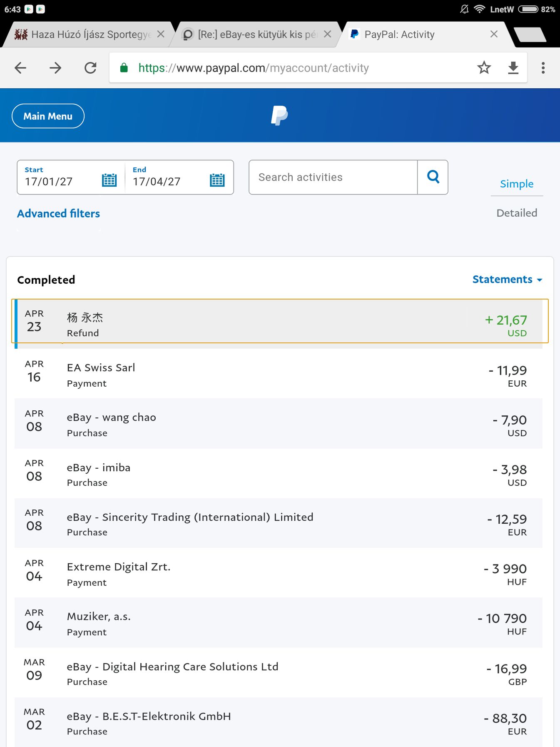
Task: Tap the browser back arrow
Action: click(20, 68)
